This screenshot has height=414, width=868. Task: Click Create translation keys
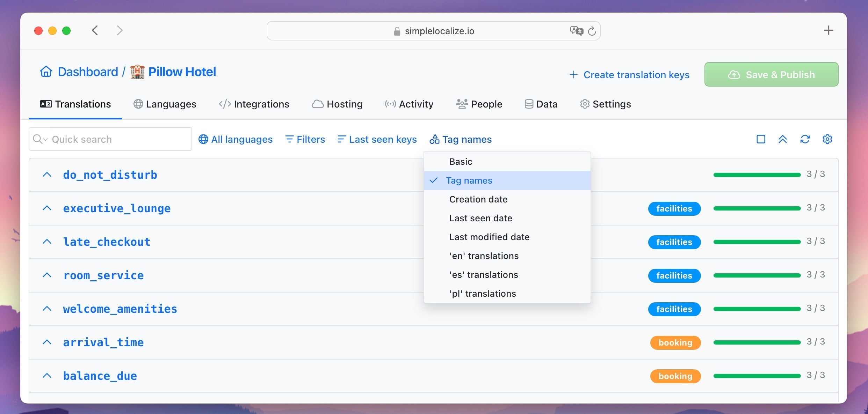[629, 75]
